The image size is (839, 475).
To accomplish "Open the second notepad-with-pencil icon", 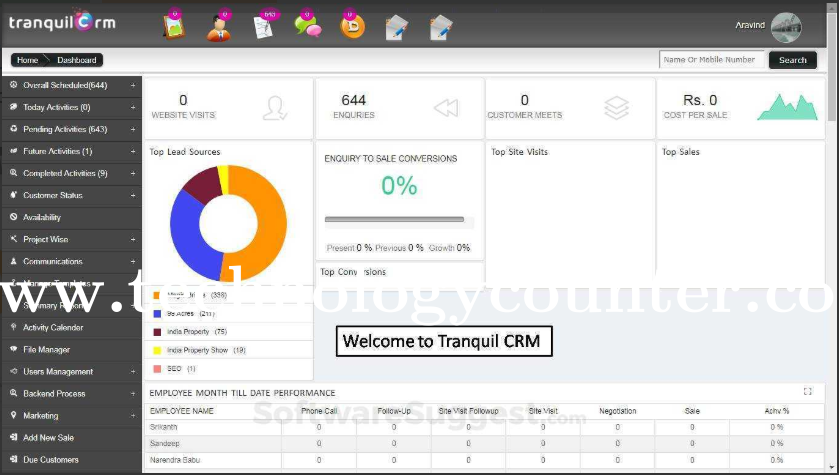I will 441,28.
